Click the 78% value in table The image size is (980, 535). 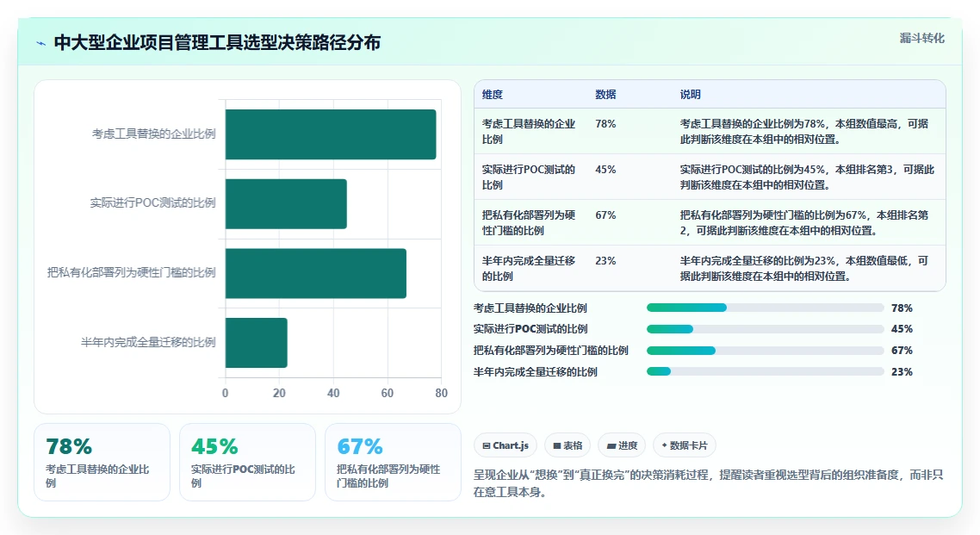point(605,124)
